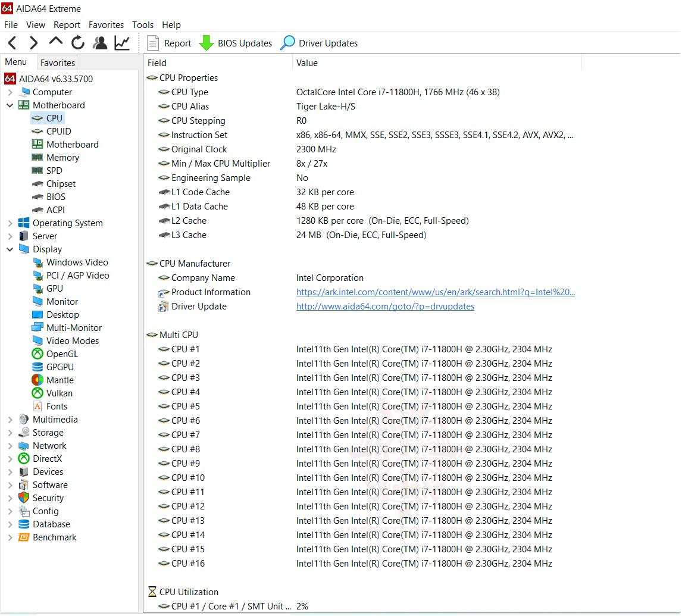
Task: Select the Motherboard sub-item icon
Action: [37, 145]
